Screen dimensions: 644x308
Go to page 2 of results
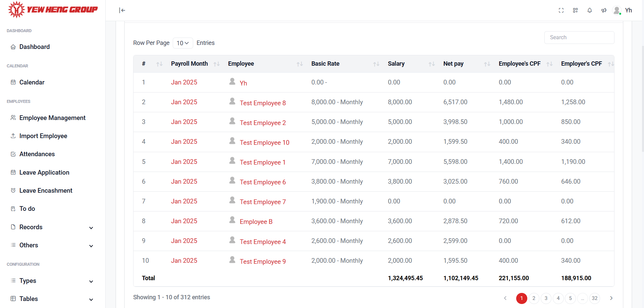pos(534,298)
